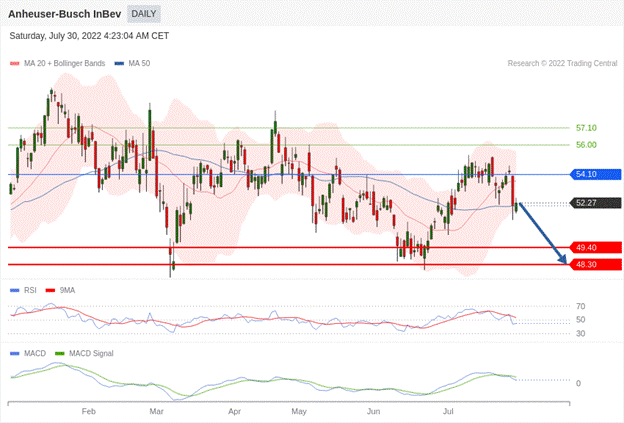Click the MACD 0 axis value

tap(578, 383)
